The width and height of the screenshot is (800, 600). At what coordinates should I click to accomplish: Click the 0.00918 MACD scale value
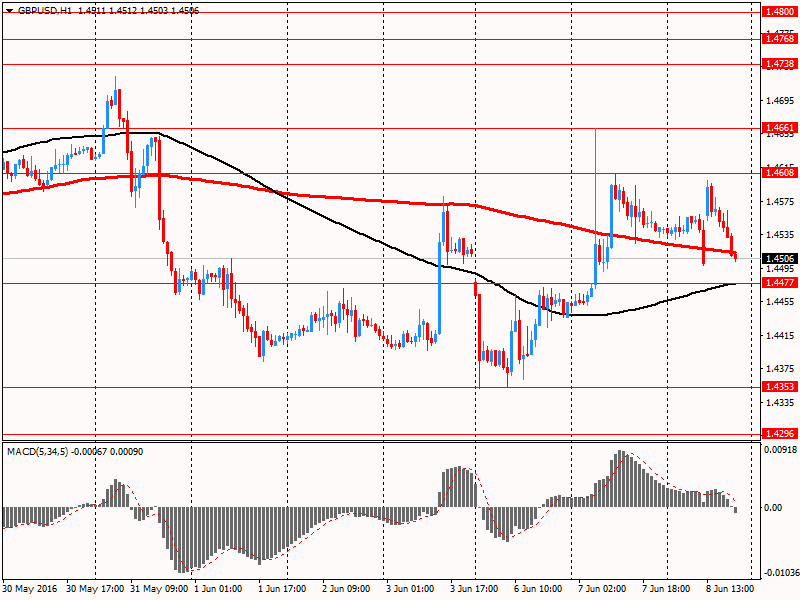pos(780,449)
